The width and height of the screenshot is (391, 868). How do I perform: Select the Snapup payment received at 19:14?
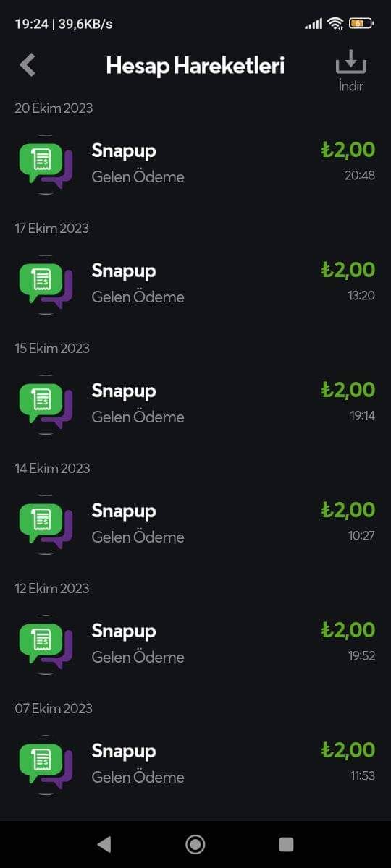click(x=195, y=404)
